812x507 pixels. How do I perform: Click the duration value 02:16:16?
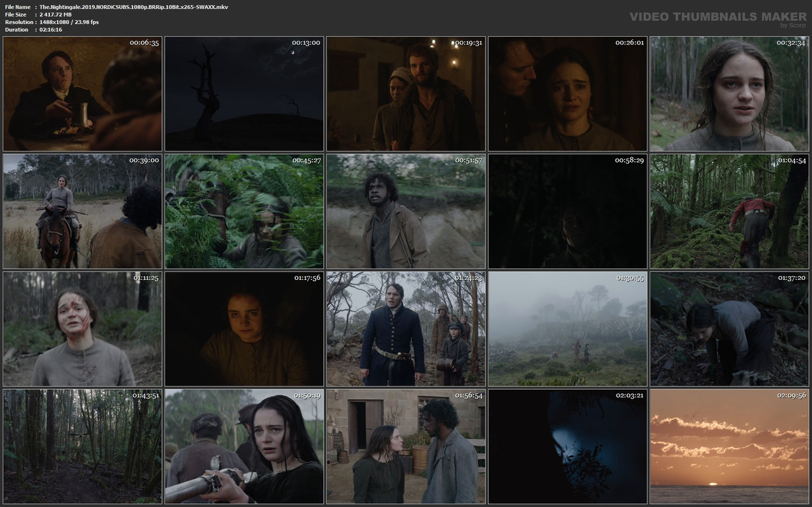[51, 30]
